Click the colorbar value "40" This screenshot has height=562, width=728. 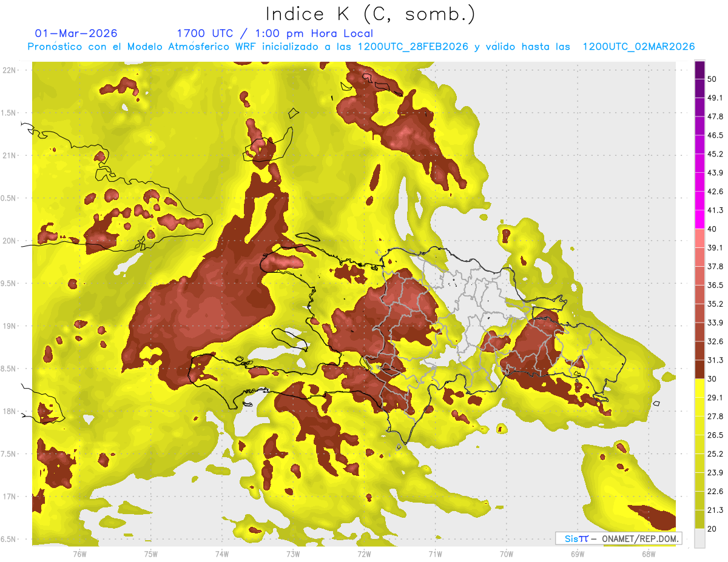coord(712,229)
